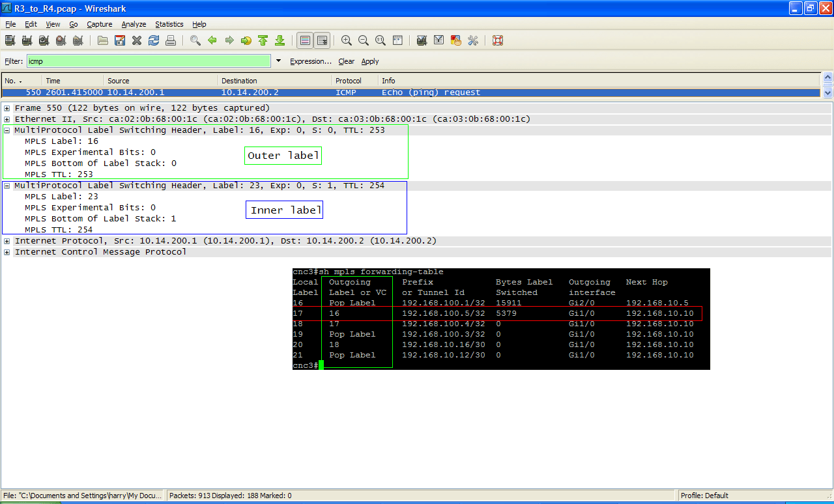Edit display filters icon
Screen dimensions: 834x504
[x=439, y=40]
